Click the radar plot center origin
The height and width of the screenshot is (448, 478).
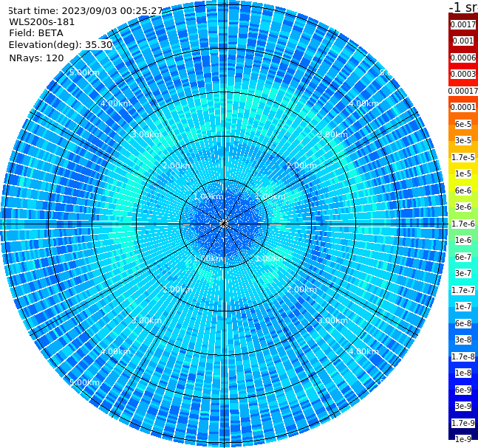coord(224,224)
